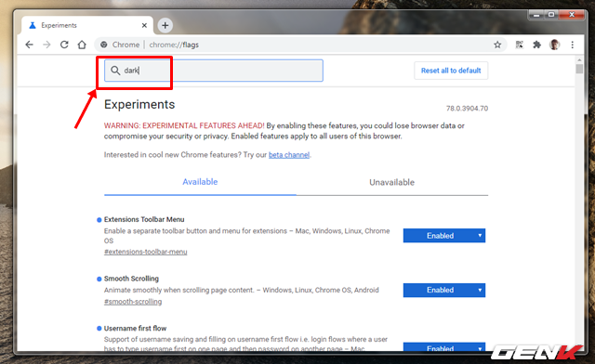Open the Extensions puzzle-piece menu
Image resolution: width=595 pixels, height=364 pixels.
[536, 45]
